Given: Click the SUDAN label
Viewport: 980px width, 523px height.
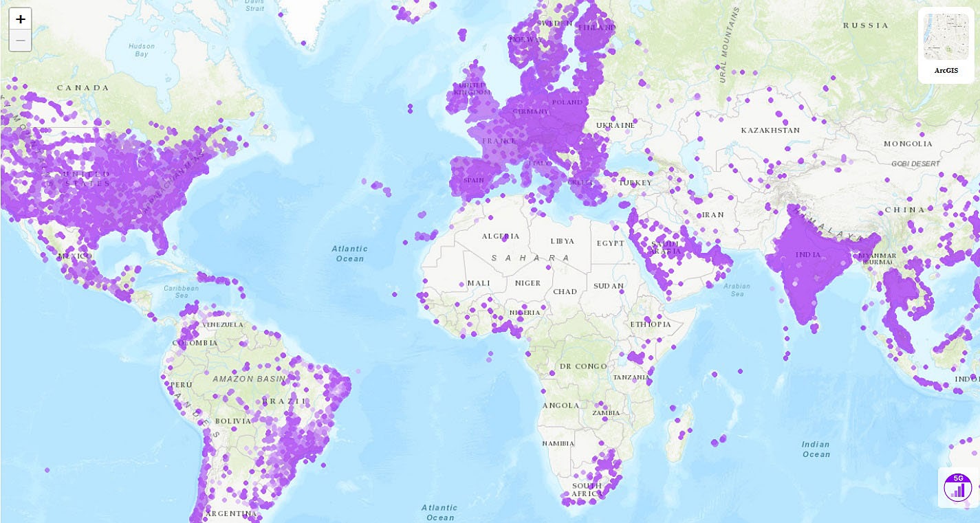Looking at the screenshot, I should 609,286.
